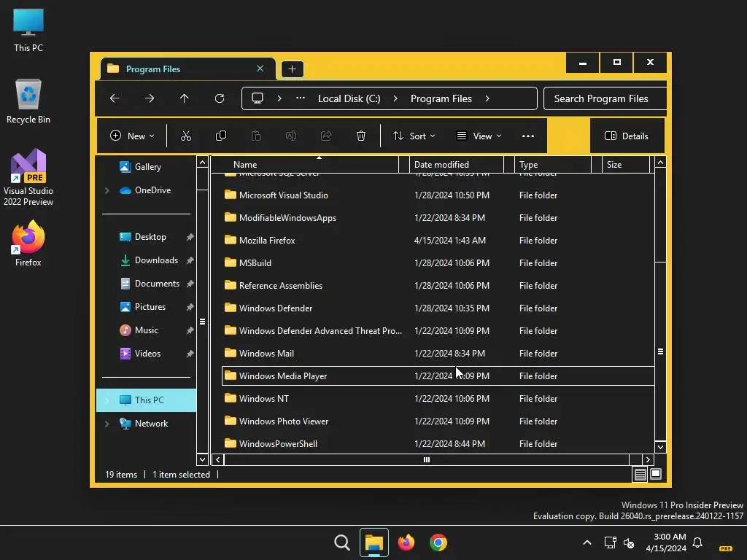Screen dimensions: 747x560
Task: Expand the This PC tree node
Action: pos(107,400)
